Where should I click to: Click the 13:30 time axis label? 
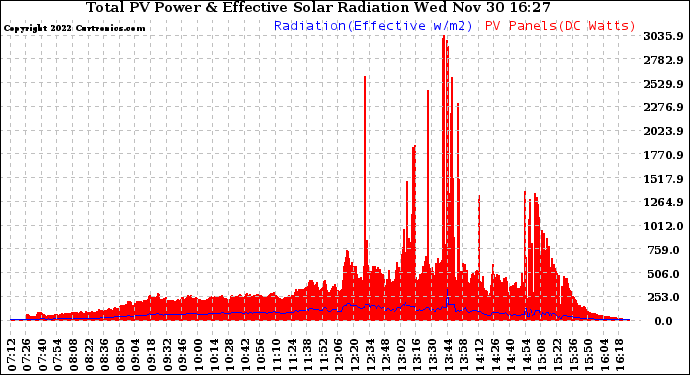(x=433, y=355)
